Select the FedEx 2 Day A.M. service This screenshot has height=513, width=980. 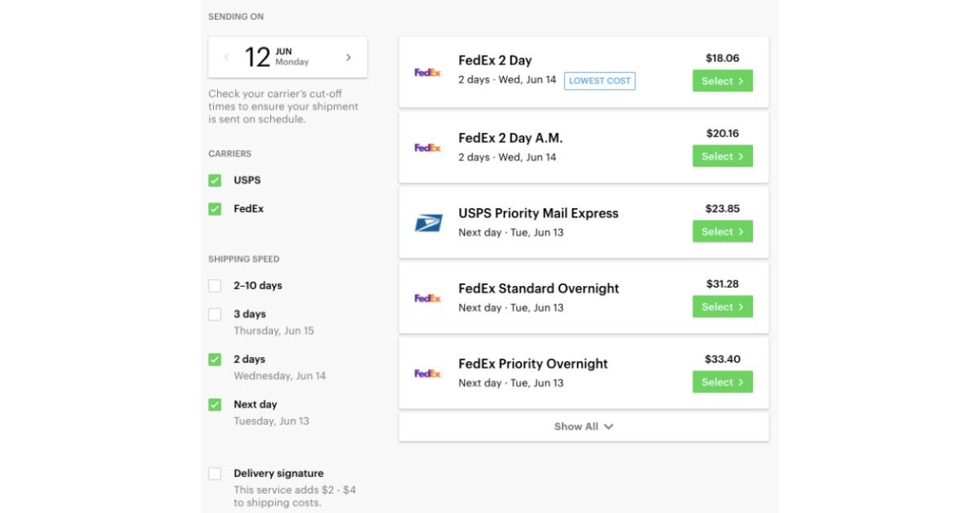click(x=722, y=156)
